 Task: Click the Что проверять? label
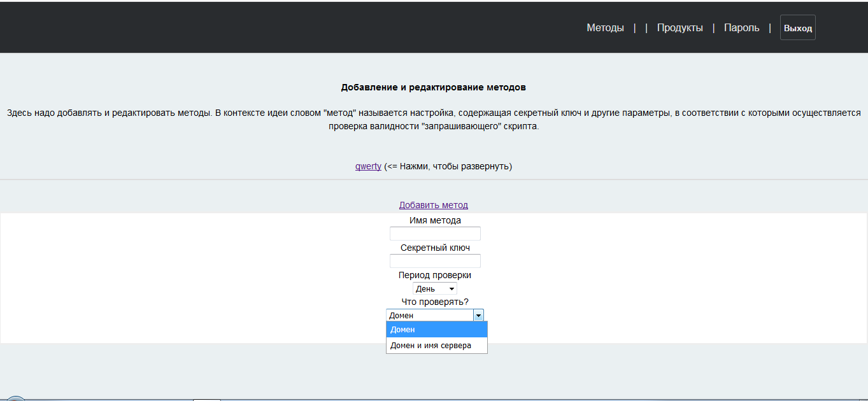pyautogui.click(x=435, y=302)
